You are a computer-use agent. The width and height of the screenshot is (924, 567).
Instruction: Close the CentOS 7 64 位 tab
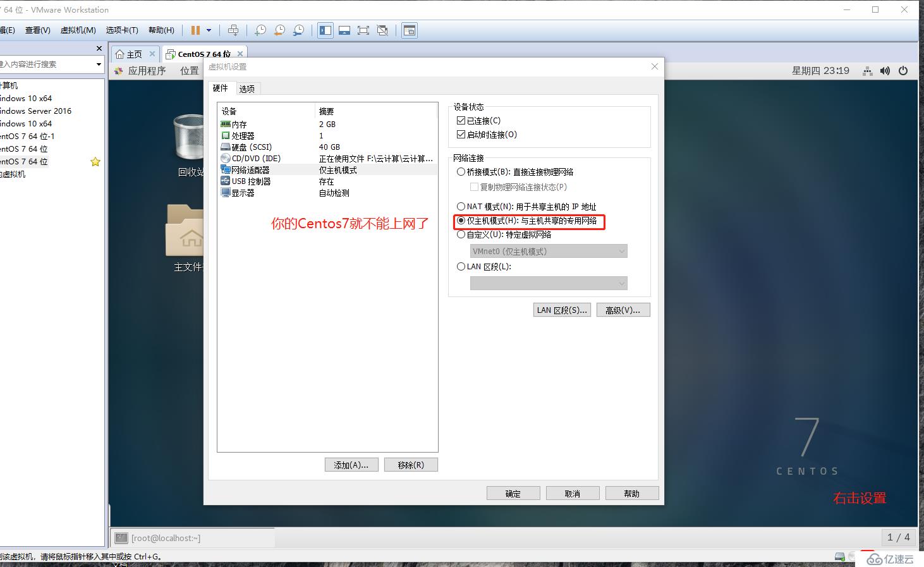coord(240,54)
